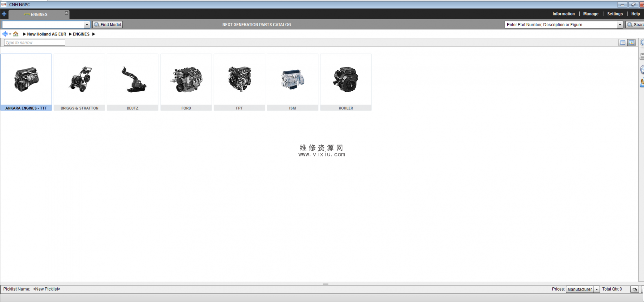Viewport: 644px width, 302px height.
Task: Click the Search button with magnifier
Action: (x=635, y=25)
